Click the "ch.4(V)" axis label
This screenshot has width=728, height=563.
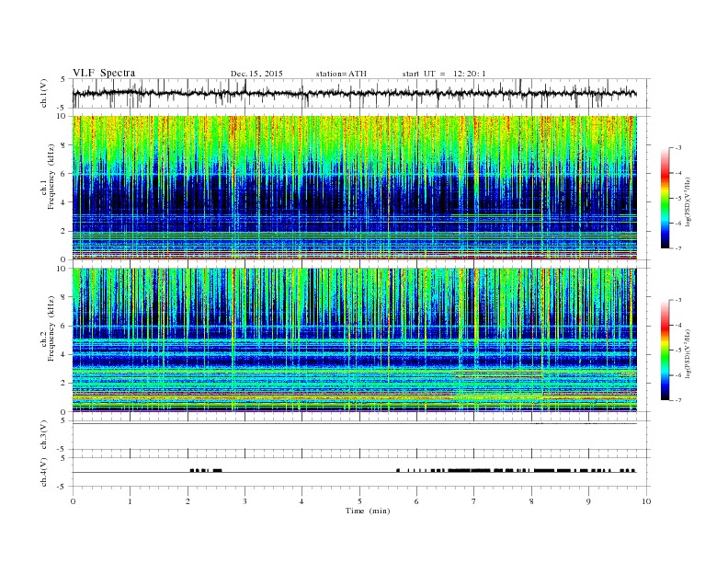tap(44, 472)
